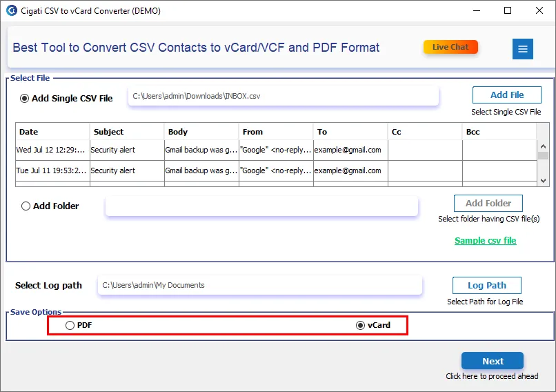
Task: Select the Tue Jul 11 date cell
Action: coord(52,170)
